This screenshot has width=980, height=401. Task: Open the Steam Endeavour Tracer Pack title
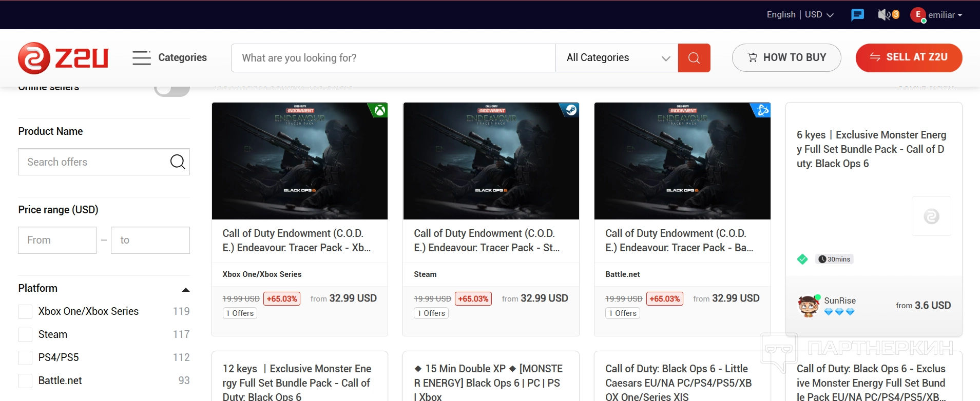487,240
